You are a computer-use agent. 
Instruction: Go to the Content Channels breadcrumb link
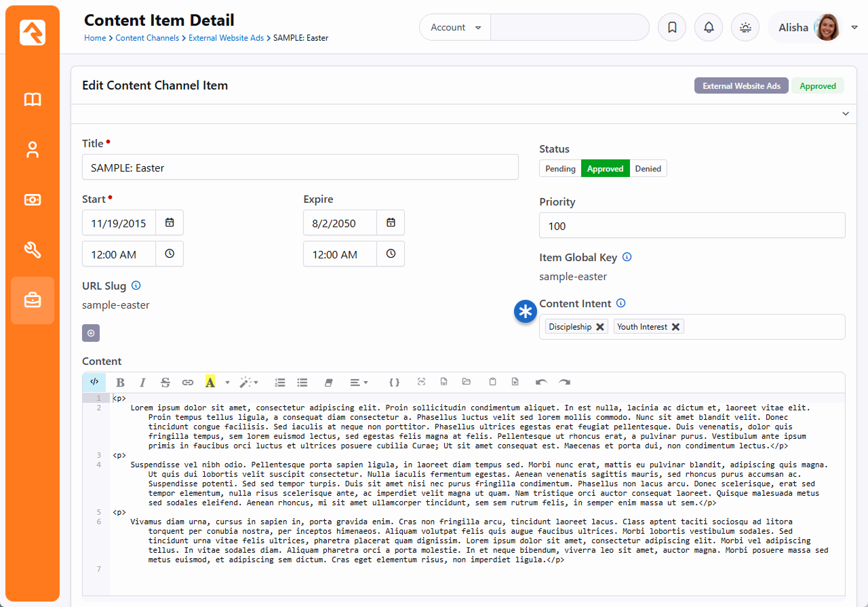tap(147, 38)
